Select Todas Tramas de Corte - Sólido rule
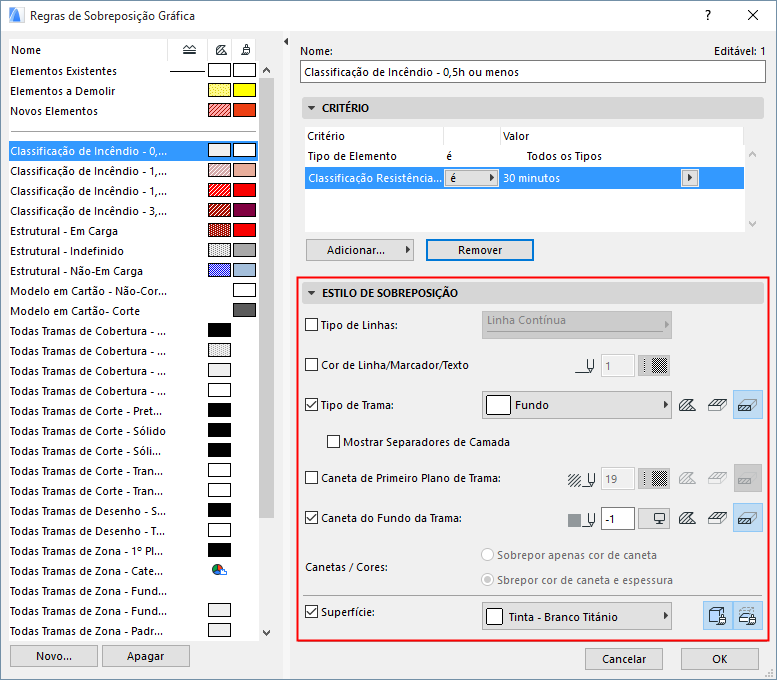The image size is (777, 680). 133,431
